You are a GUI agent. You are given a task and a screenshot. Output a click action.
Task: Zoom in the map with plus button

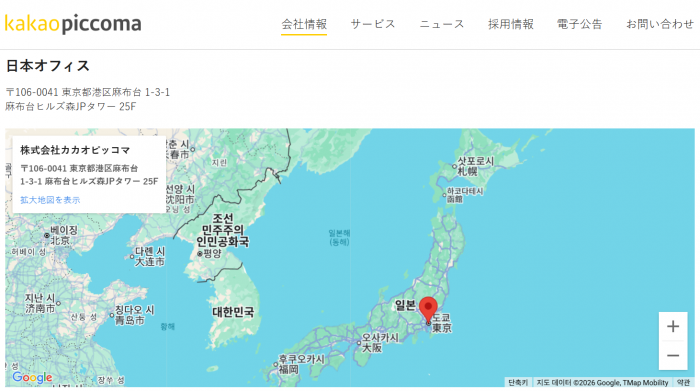tap(673, 326)
